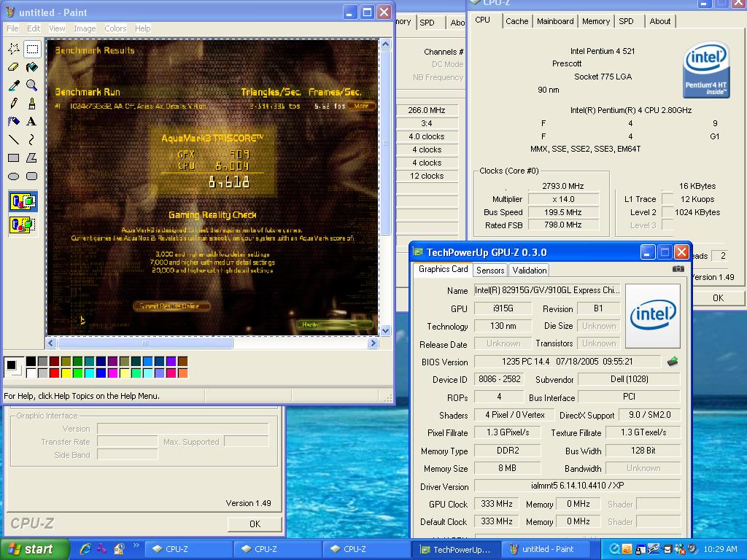Click GPU-Z screenshot camera icon
The width and height of the screenshot is (747, 560).
point(678,269)
